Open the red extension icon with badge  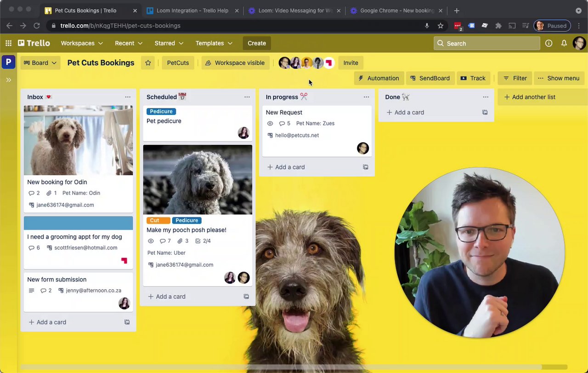[458, 26]
